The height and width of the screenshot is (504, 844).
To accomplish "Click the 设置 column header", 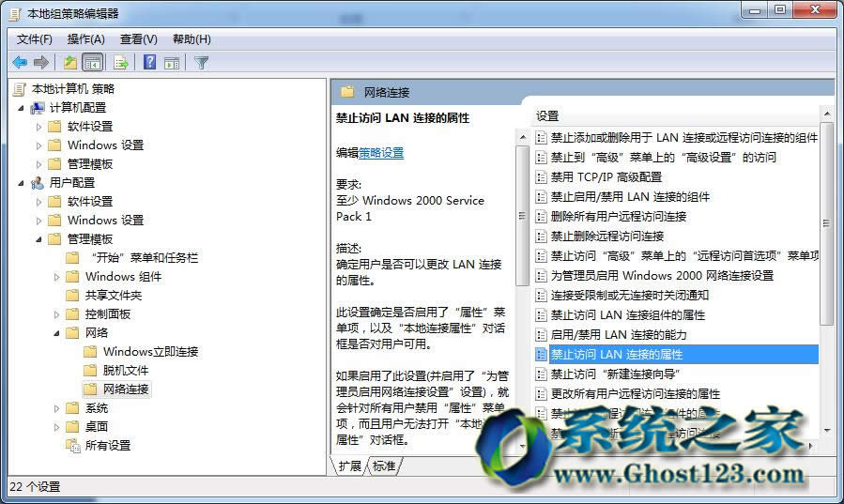I will (547, 115).
